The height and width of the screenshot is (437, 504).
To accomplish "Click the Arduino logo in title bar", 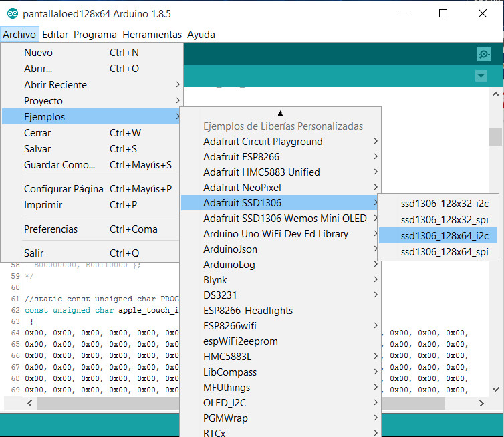I will click(x=11, y=13).
